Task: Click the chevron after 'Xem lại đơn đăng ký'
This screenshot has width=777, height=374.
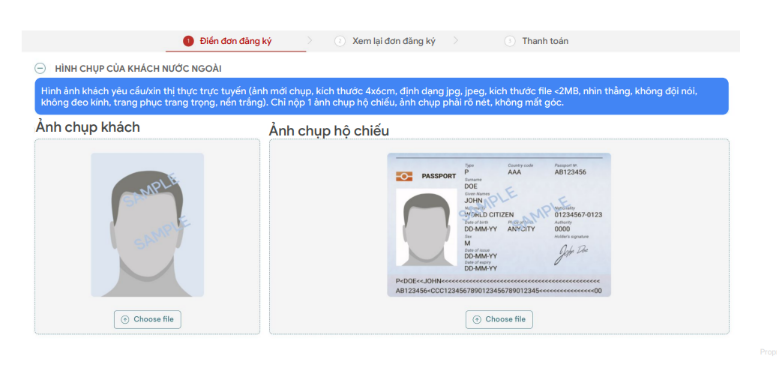Action: pos(456,41)
